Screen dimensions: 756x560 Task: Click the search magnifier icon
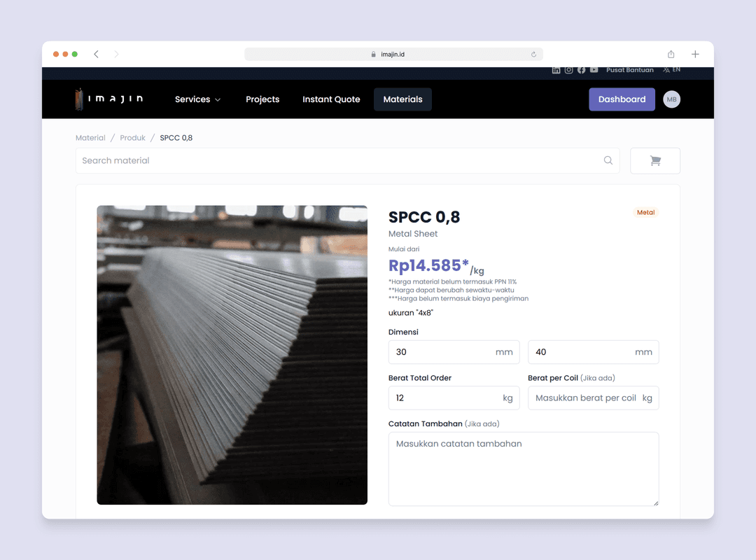[608, 160]
